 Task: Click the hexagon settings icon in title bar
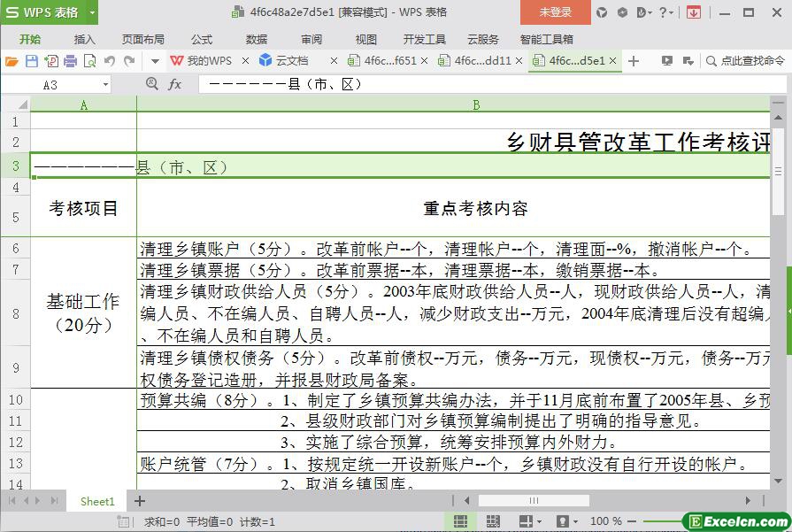pyautogui.click(x=622, y=12)
